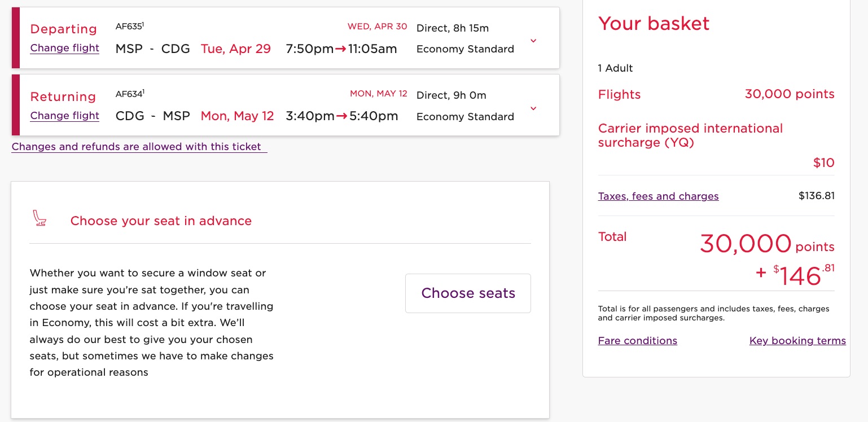Viewport: 868px width, 422px height.
Task: Click the arrow icon between return flight times
Action: click(341, 116)
